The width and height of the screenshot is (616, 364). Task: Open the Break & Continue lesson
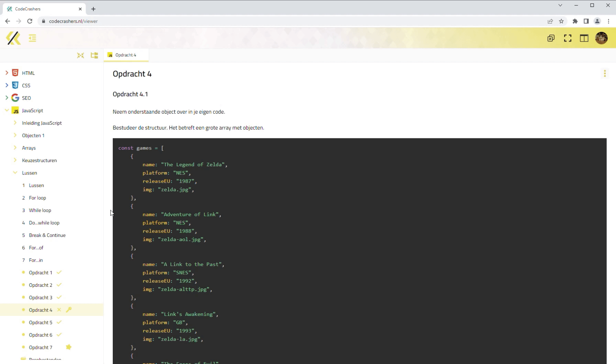point(47,235)
